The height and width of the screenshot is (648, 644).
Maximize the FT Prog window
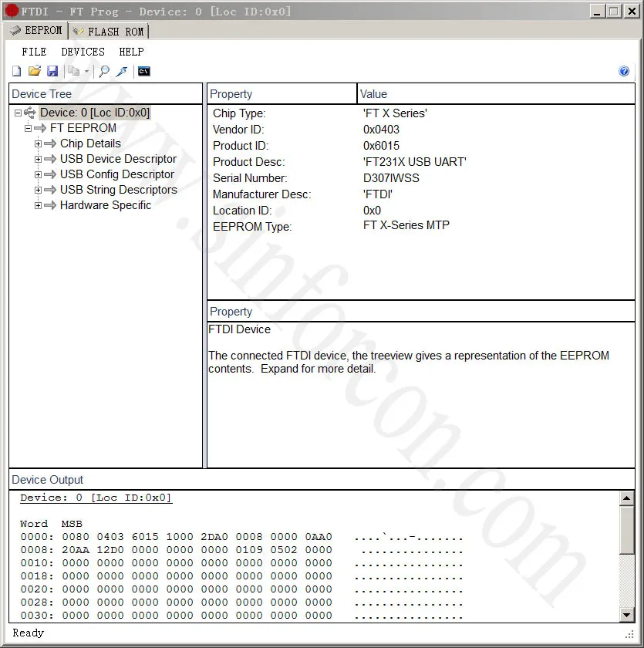[x=614, y=11]
